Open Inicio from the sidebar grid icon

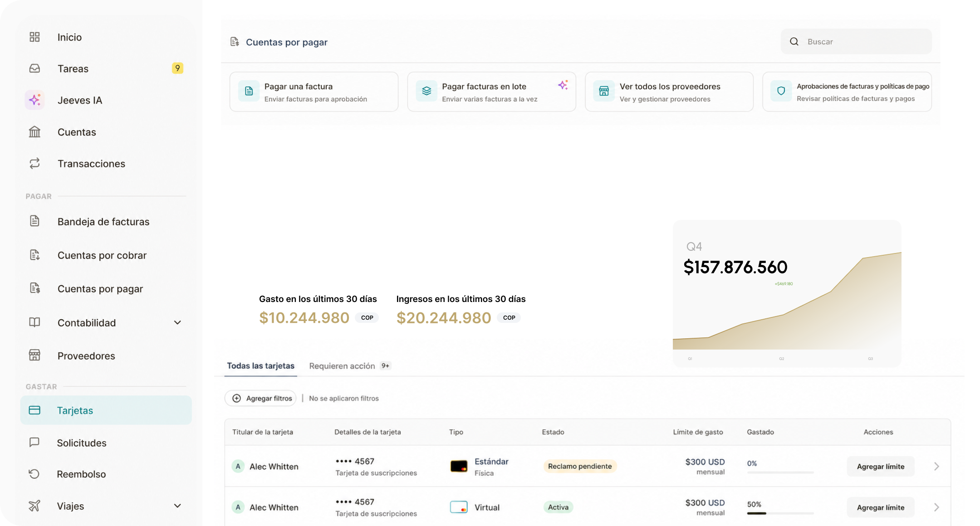34,37
